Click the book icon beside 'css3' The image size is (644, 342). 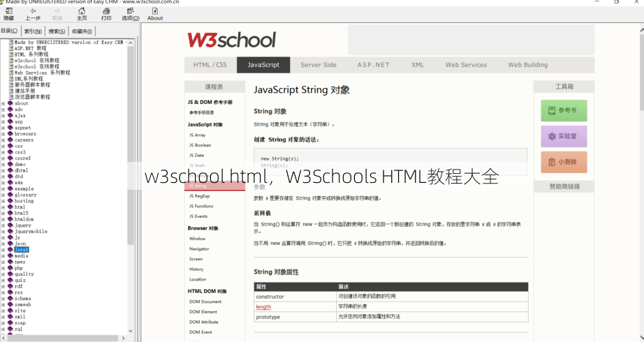[10, 152]
